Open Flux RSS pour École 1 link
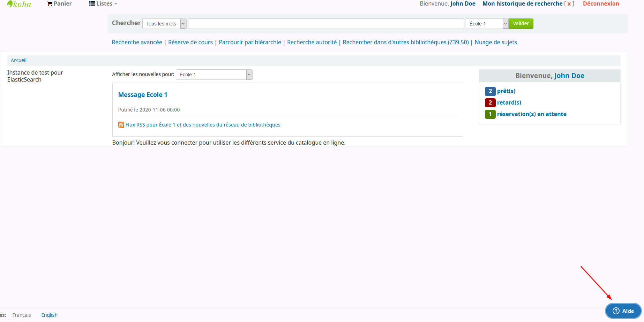The image size is (644, 322). 203,125
